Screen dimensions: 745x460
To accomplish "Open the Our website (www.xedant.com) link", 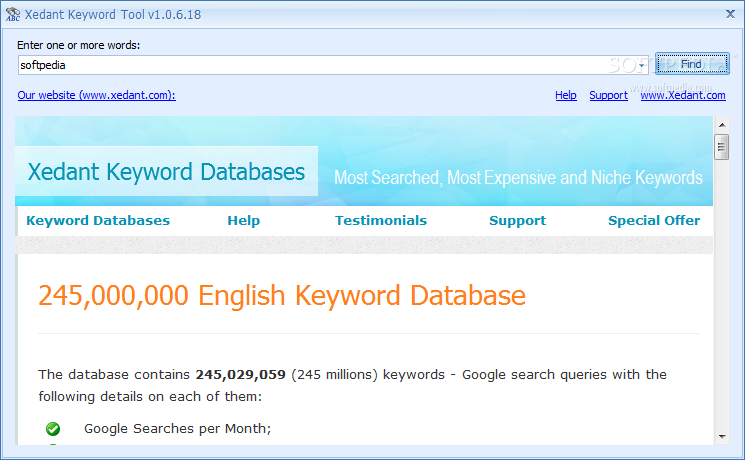I will [x=96, y=95].
